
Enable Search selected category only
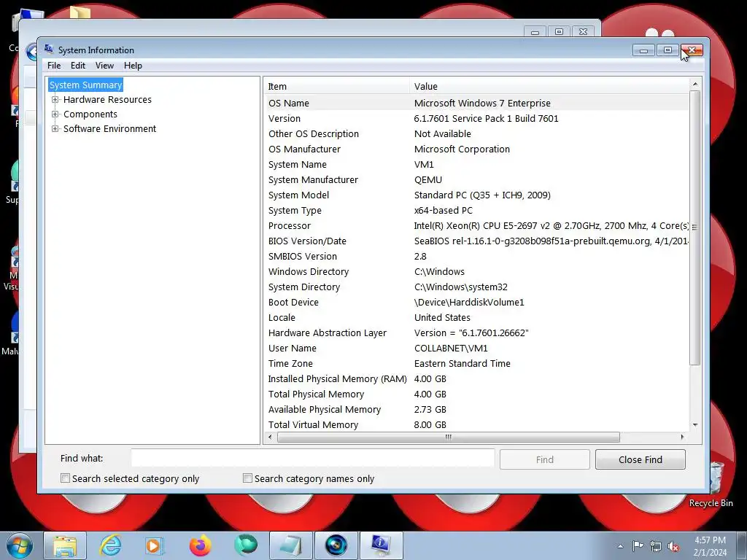coord(65,478)
